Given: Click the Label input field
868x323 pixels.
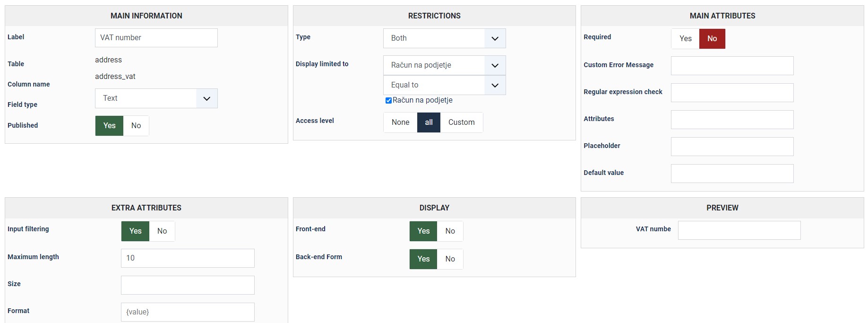Looking at the screenshot, I should coord(156,38).
